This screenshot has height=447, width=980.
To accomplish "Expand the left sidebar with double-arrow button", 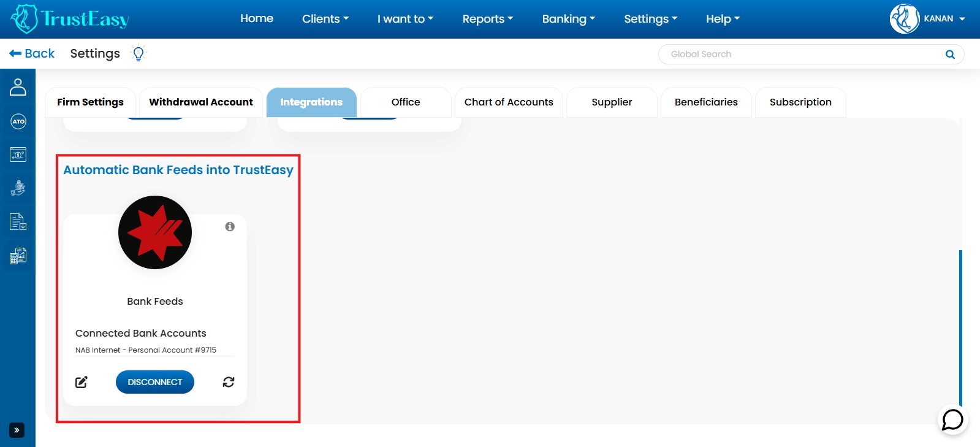I will (x=17, y=430).
